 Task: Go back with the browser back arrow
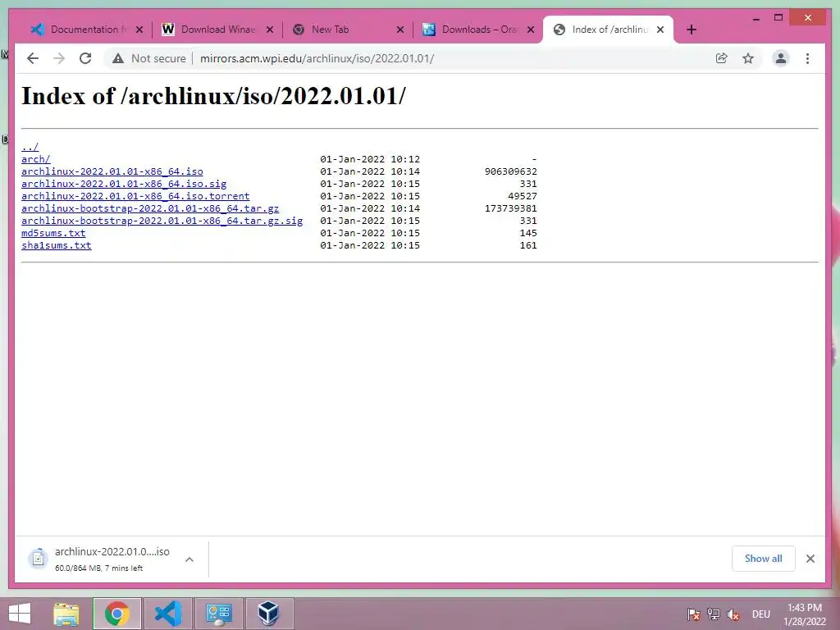coord(33,58)
